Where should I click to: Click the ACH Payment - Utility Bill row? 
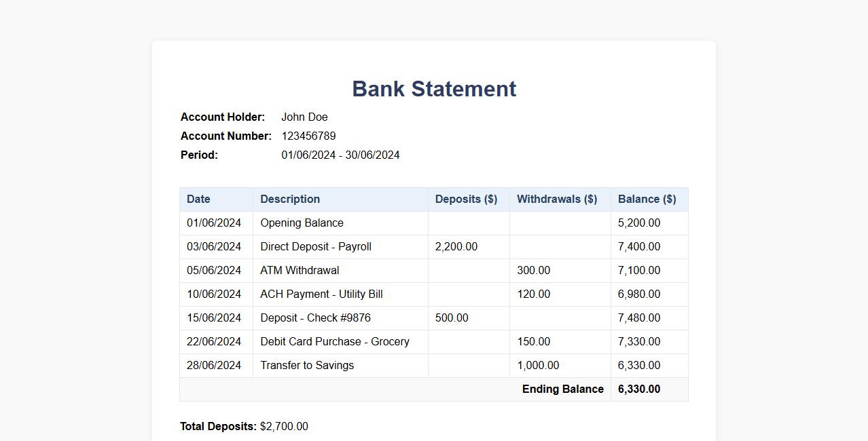(321, 294)
